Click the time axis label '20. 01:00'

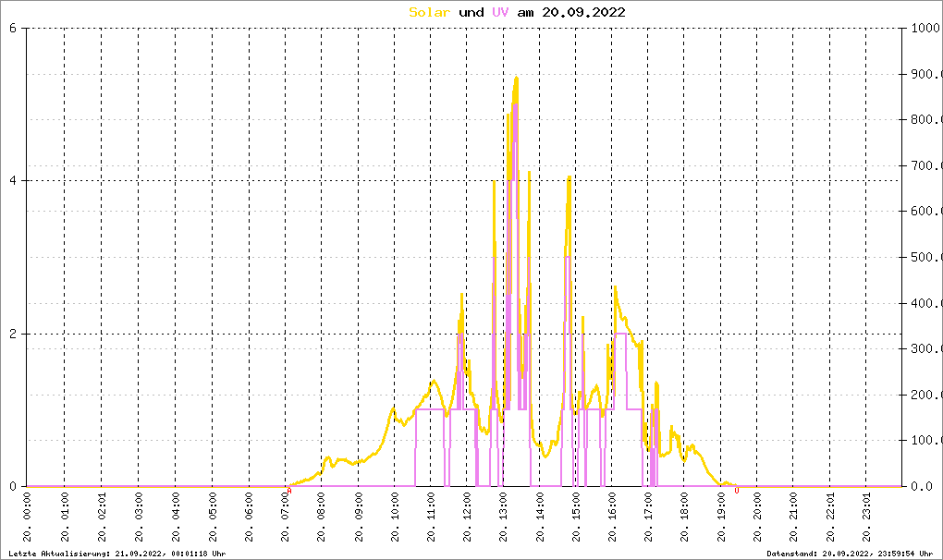click(65, 517)
